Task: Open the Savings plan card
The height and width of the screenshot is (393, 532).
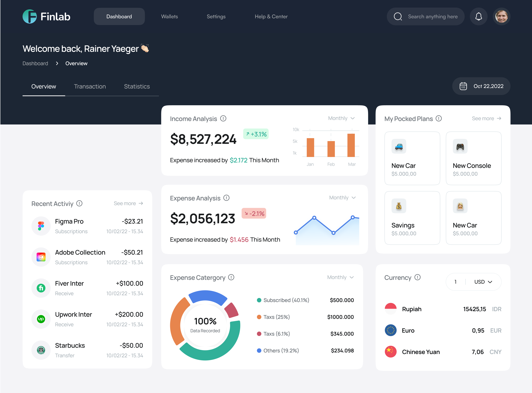Action: [x=412, y=218]
